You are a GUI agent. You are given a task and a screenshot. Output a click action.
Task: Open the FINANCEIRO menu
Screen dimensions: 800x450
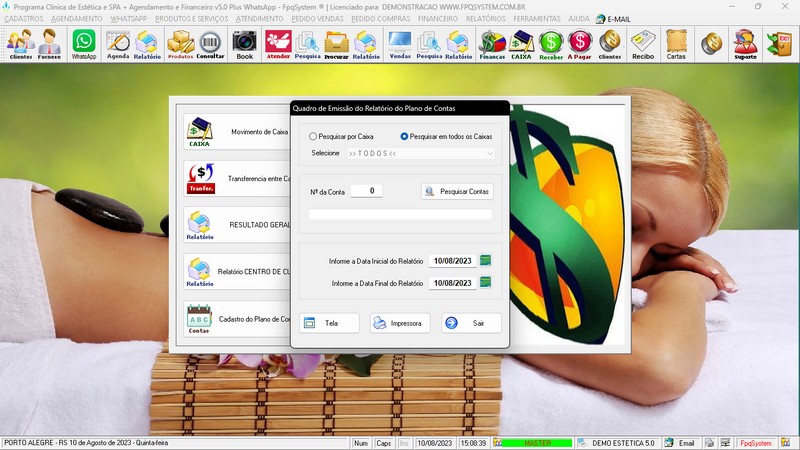[444, 18]
